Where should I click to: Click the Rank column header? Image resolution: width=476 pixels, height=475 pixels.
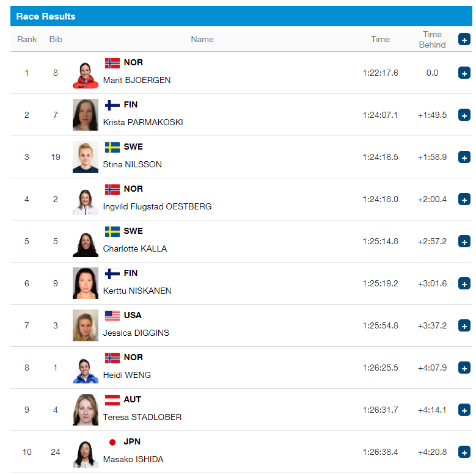tap(27, 40)
